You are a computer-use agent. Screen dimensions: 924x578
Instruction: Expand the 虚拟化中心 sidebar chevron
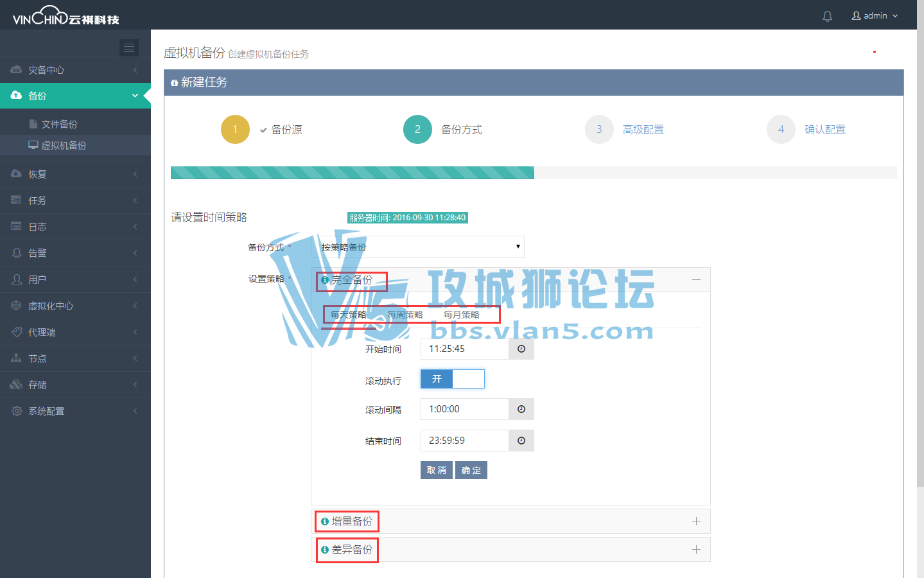(135, 305)
